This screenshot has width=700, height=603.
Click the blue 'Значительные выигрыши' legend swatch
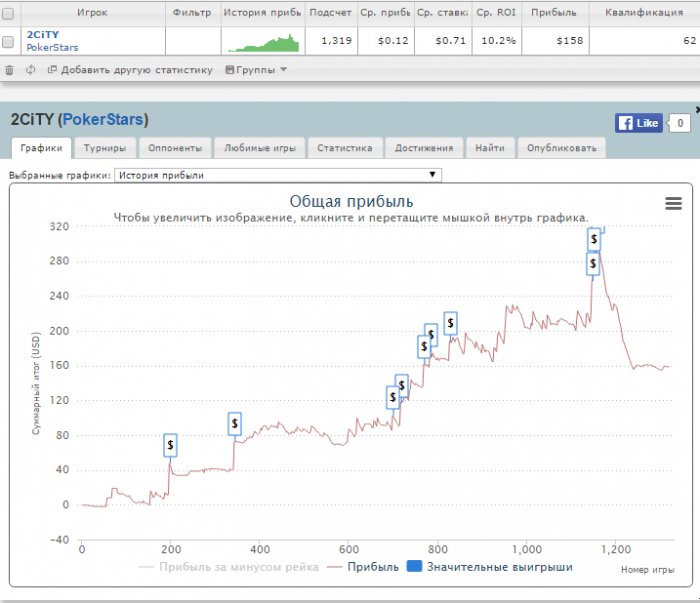coord(414,566)
